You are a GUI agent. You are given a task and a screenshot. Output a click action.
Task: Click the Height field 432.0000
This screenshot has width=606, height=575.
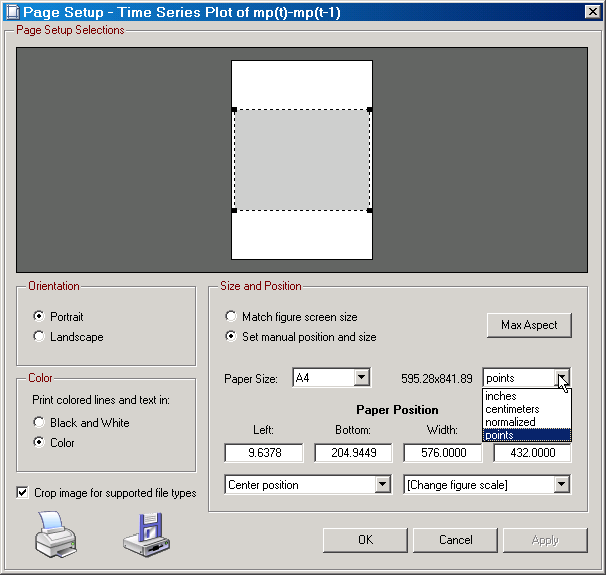[x=532, y=453]
